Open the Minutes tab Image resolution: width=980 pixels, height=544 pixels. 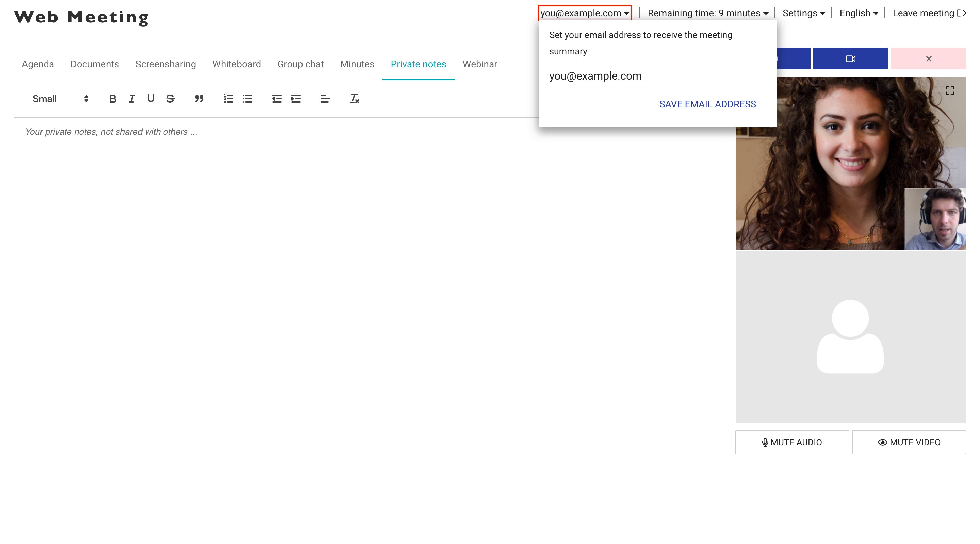point(357,64)
